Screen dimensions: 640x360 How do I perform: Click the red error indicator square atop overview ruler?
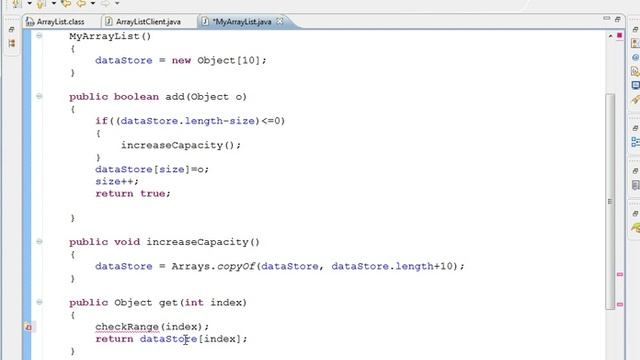[x=620, y=36]
